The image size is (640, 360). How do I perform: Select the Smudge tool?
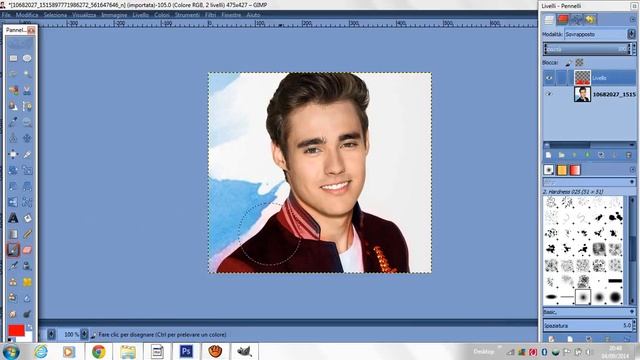tap(13, 313)
